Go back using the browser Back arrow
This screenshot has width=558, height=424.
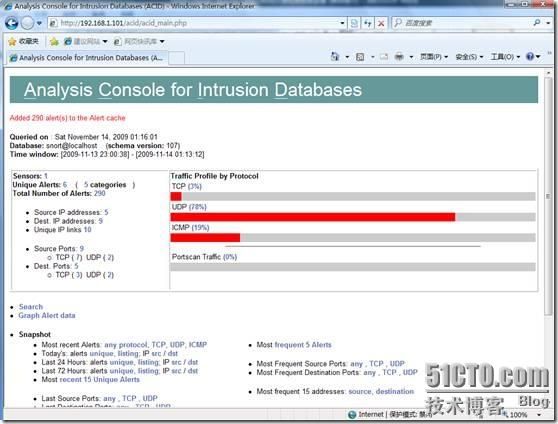(x=11, y=23)
